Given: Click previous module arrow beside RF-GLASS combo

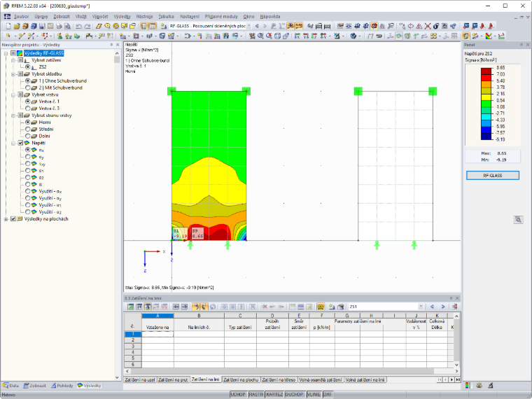Looking at the screenshot, I should [257, 26].
